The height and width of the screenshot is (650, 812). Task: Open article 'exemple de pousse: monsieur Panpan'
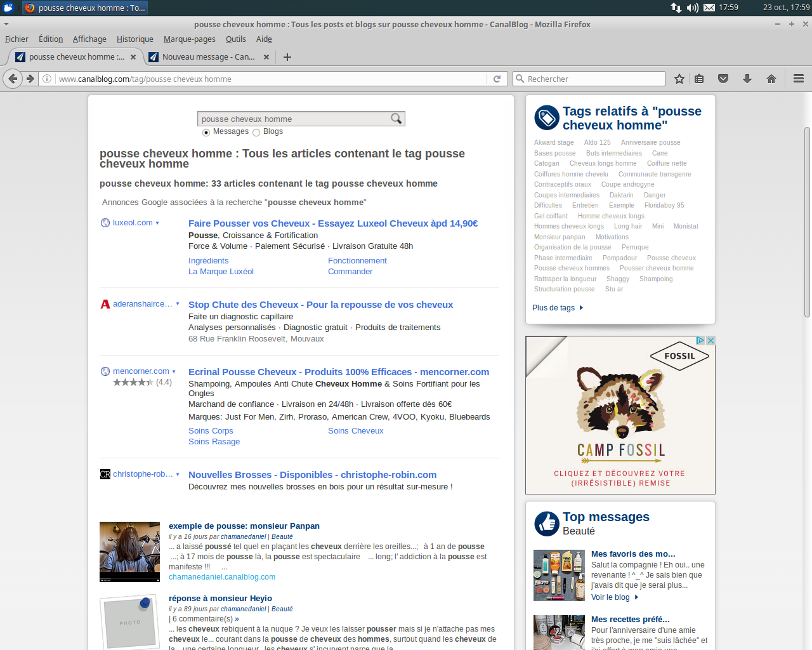pos(244,526)
